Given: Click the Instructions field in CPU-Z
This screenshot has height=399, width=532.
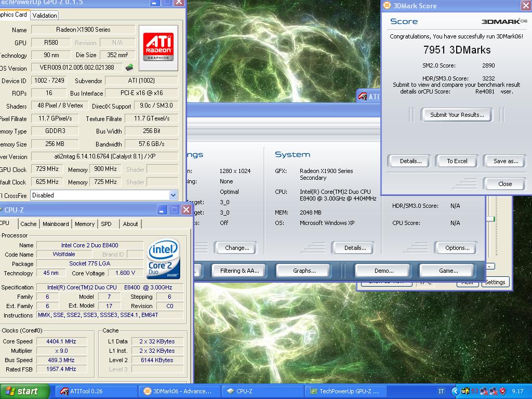Looking at the screenshot, I should (110, 315).
